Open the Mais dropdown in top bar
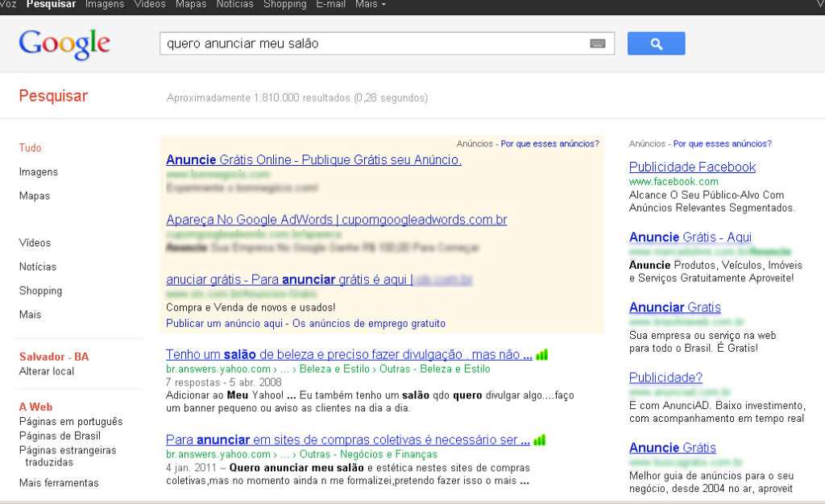 pos(371,4)
